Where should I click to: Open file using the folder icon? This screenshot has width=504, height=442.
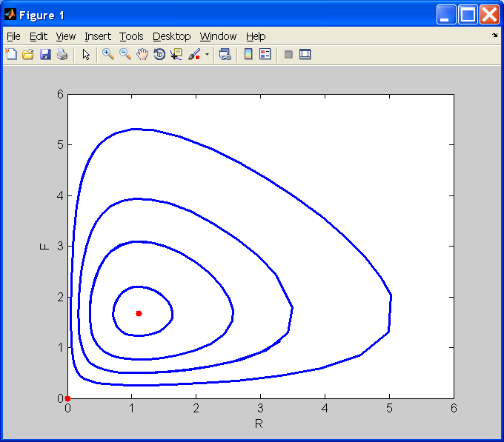pos(28,54)
